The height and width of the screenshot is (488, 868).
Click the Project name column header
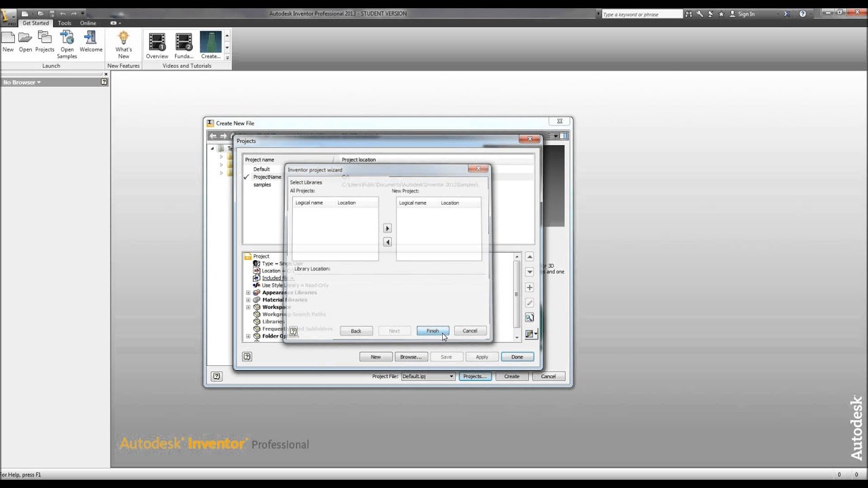coord(290,160)
